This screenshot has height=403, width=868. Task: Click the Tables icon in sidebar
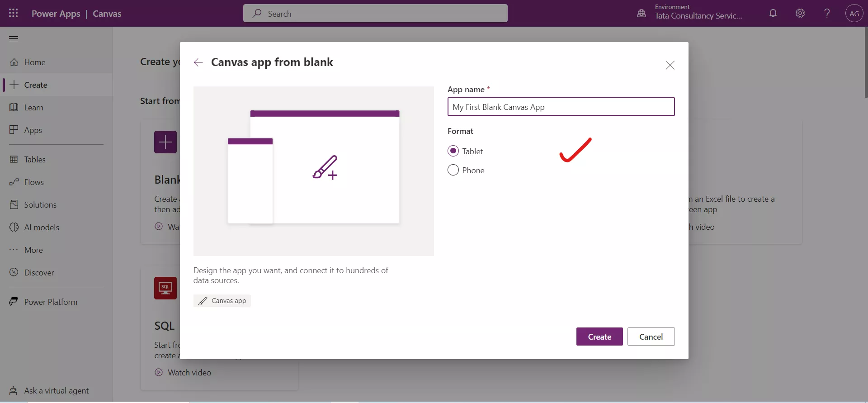click(14, 159)
